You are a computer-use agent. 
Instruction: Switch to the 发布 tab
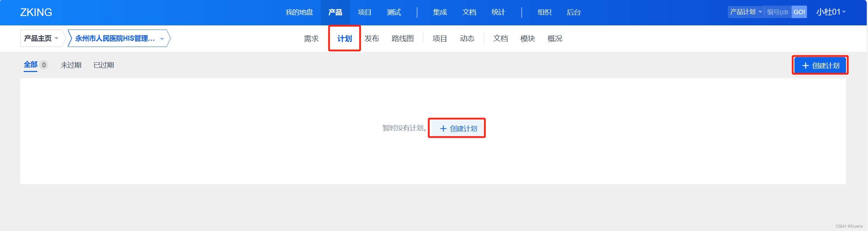372,39
